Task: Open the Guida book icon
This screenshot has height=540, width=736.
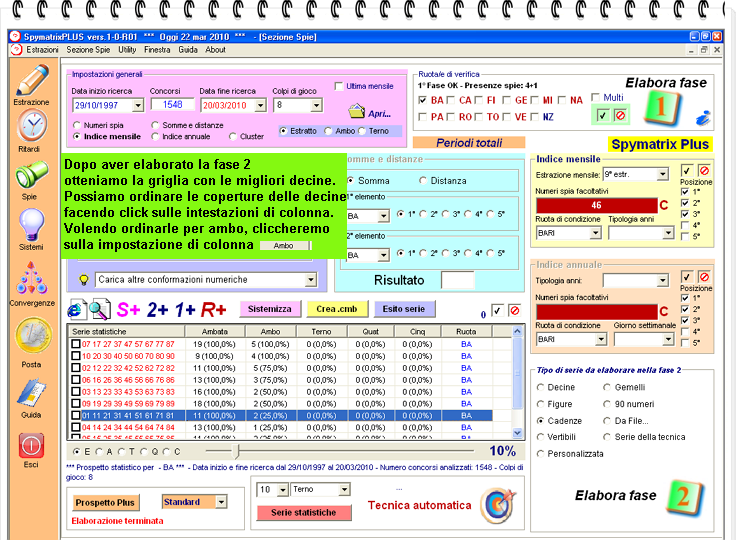Action: click(31, 392)
